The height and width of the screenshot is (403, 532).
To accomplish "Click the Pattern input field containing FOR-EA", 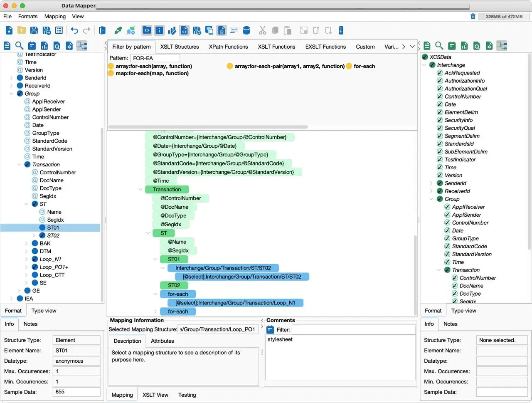I will point(155,58).
